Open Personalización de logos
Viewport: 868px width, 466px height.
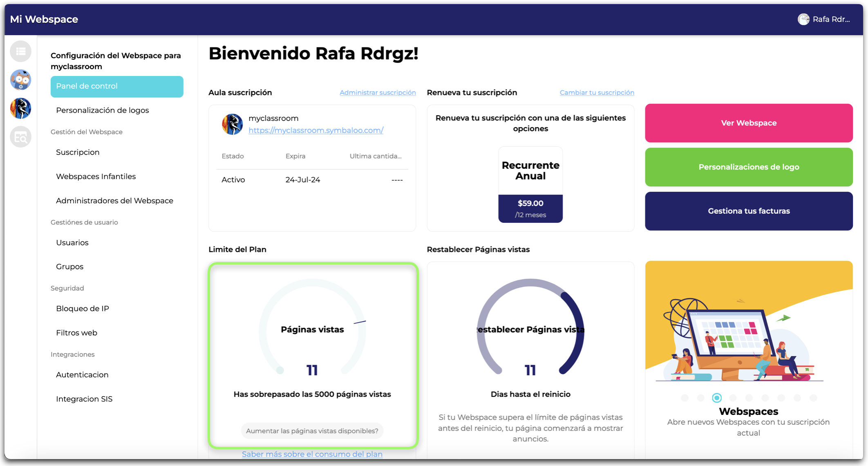[x=102, y=110]
